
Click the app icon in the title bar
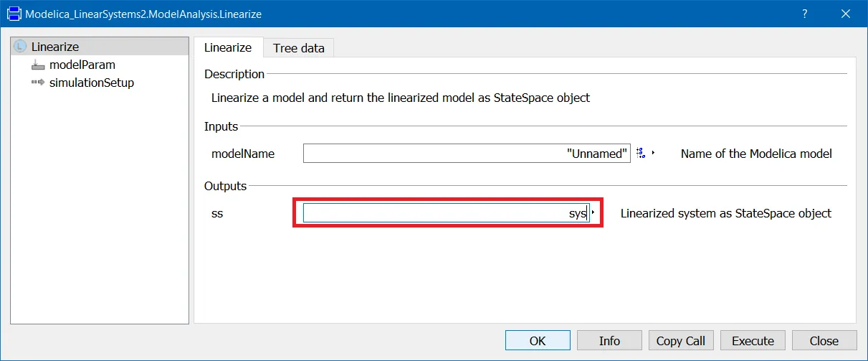point(13,14)
